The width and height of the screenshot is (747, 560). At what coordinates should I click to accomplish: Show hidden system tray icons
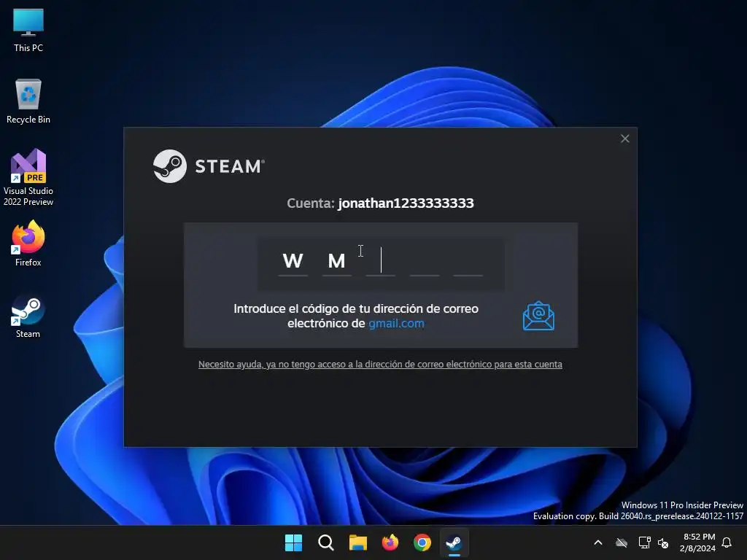(x=598, y=542)
